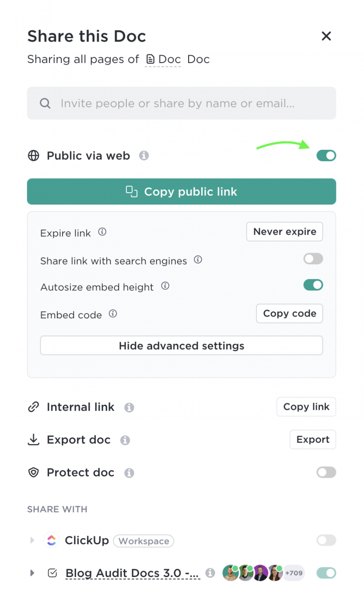Turn off the Public via web toggle
The image size is (364, 613).
click(326, 155)
